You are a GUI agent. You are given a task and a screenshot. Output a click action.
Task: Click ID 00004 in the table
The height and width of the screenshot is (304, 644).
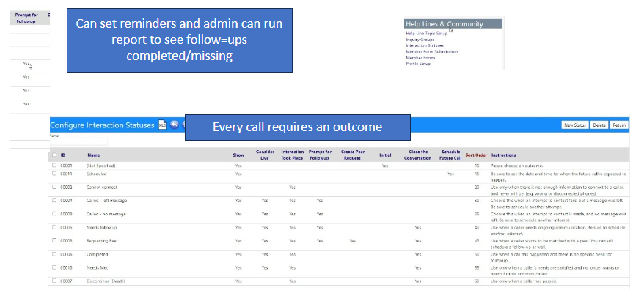click(66, 201)
